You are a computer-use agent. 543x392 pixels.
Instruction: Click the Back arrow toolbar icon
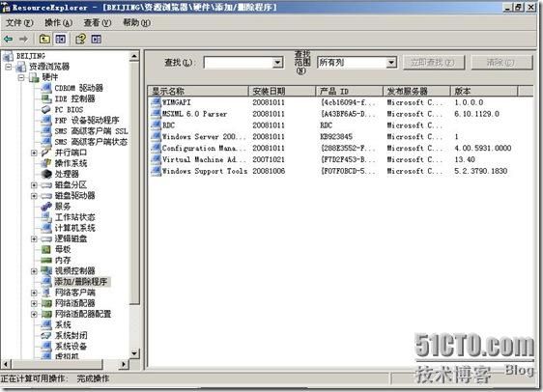[9, 39]
